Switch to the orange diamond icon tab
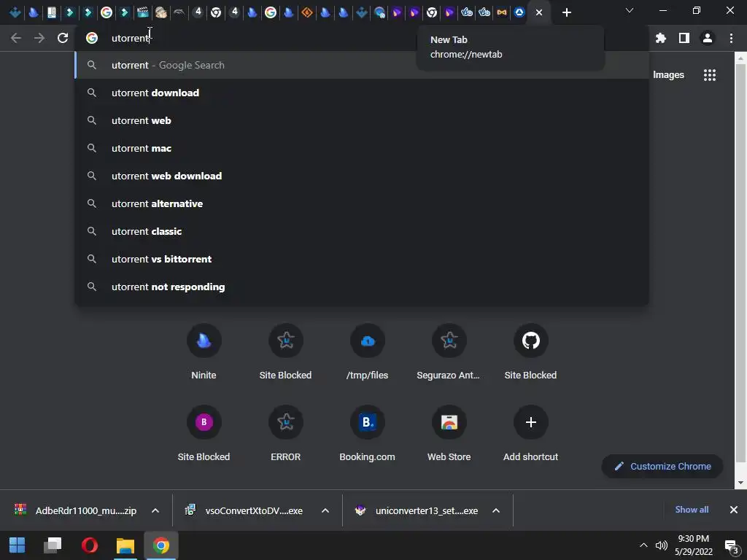This screenshot has height=560, width=747. pyautogui.click(x=307, y=12)
